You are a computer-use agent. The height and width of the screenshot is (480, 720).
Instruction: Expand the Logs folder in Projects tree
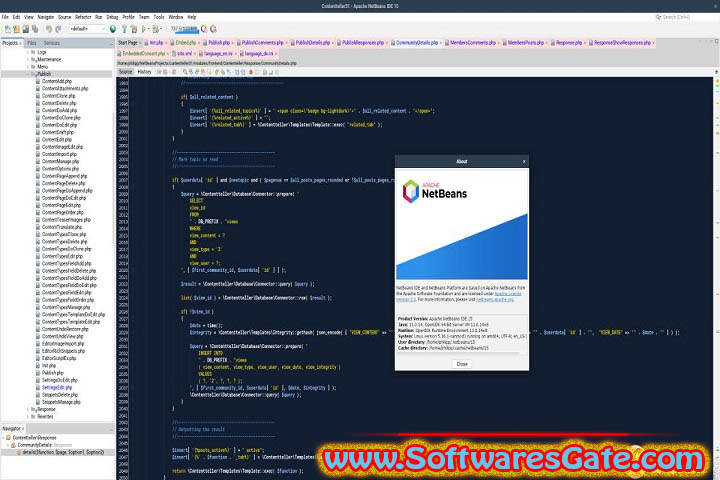pos(28,52)
